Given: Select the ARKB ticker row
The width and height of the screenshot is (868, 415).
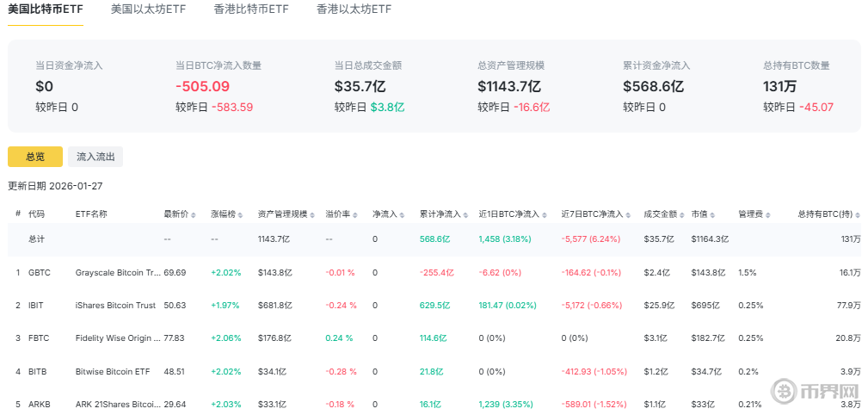Looking at the screenshot, I should pyautogui.click(x=39, y=404).
